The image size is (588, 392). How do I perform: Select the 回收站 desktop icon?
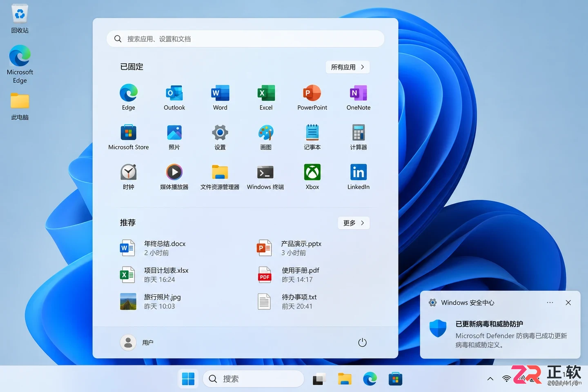(20, 19)
